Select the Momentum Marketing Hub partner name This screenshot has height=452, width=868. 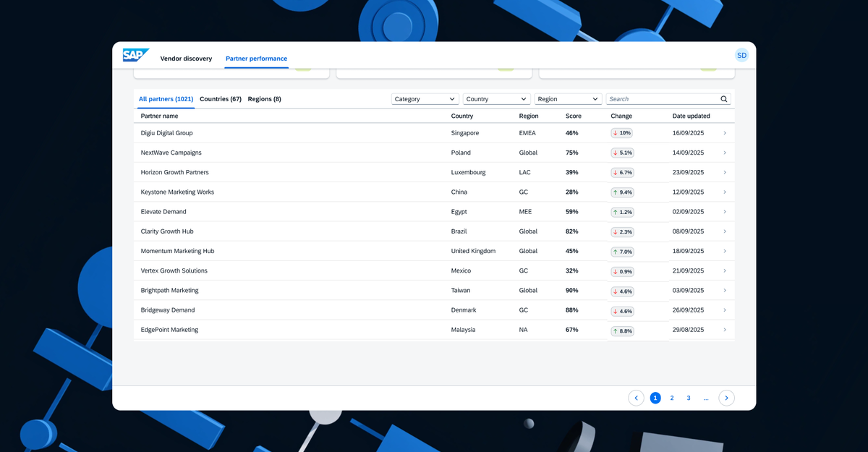[x=178, y=251]
